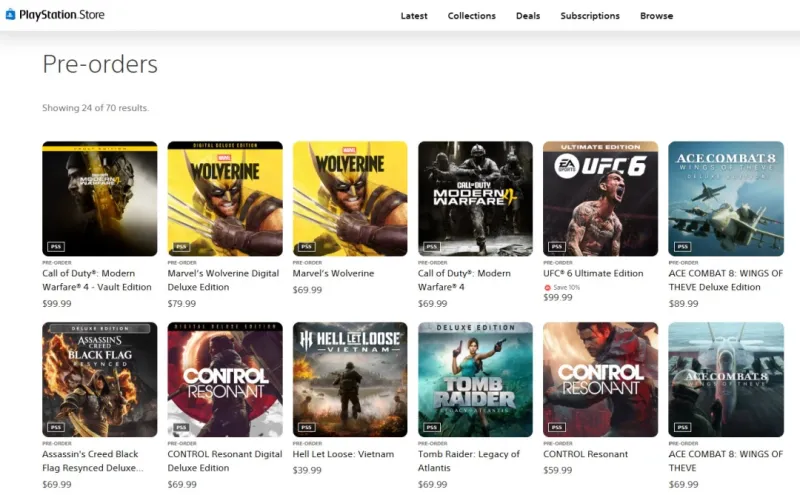
Task: Open the 'Assassin's Creed Black Flag Resynced Deluxe' title
Action: pos(93,461)
